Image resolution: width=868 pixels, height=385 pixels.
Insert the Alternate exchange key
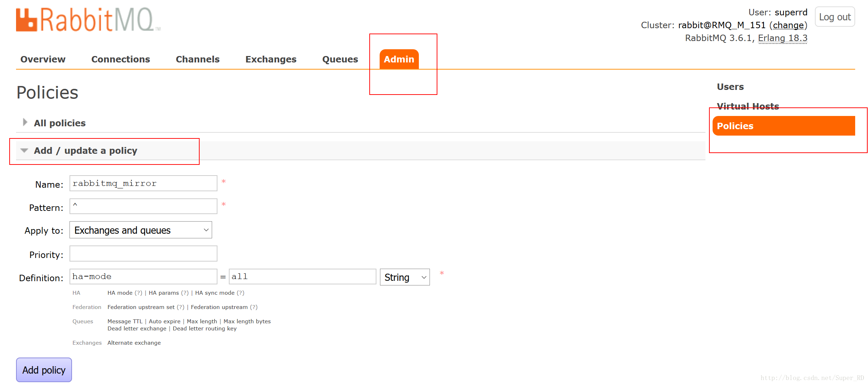pos(134,343)
